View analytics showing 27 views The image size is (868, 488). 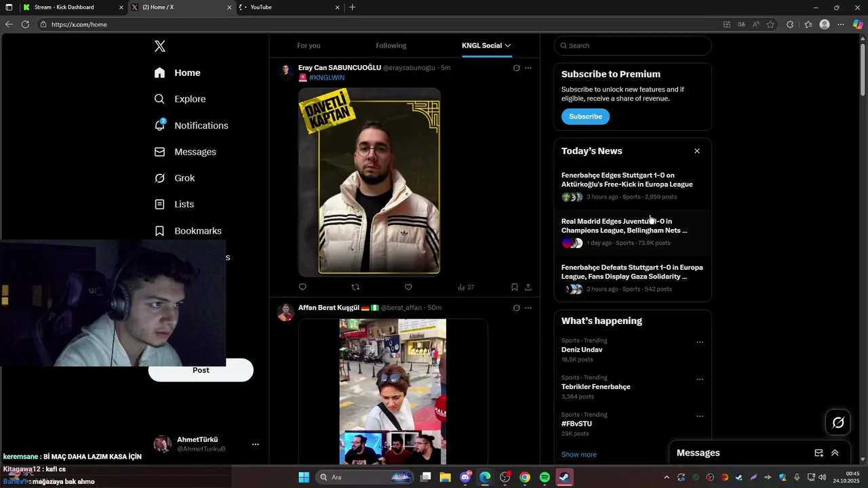466,287
